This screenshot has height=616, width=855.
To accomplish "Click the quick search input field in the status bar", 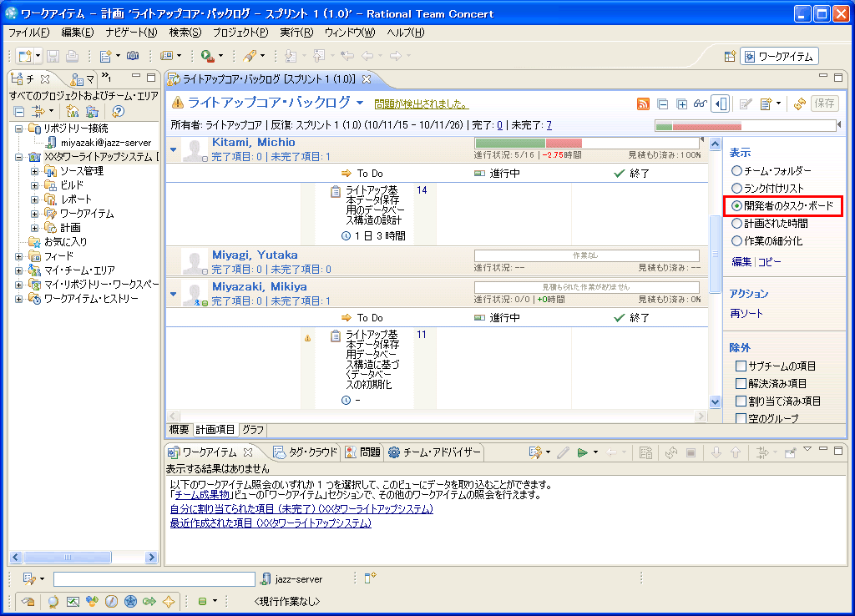I will pyautogui.click(x=154, y=579).
